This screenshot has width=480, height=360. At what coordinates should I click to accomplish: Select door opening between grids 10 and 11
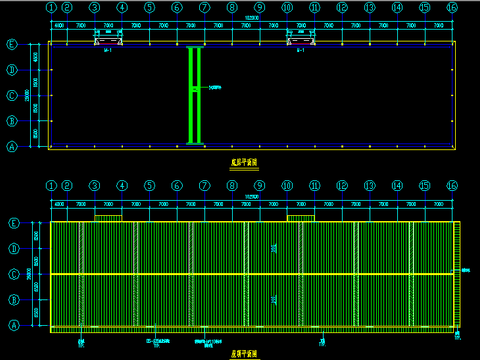coord(301,41)
